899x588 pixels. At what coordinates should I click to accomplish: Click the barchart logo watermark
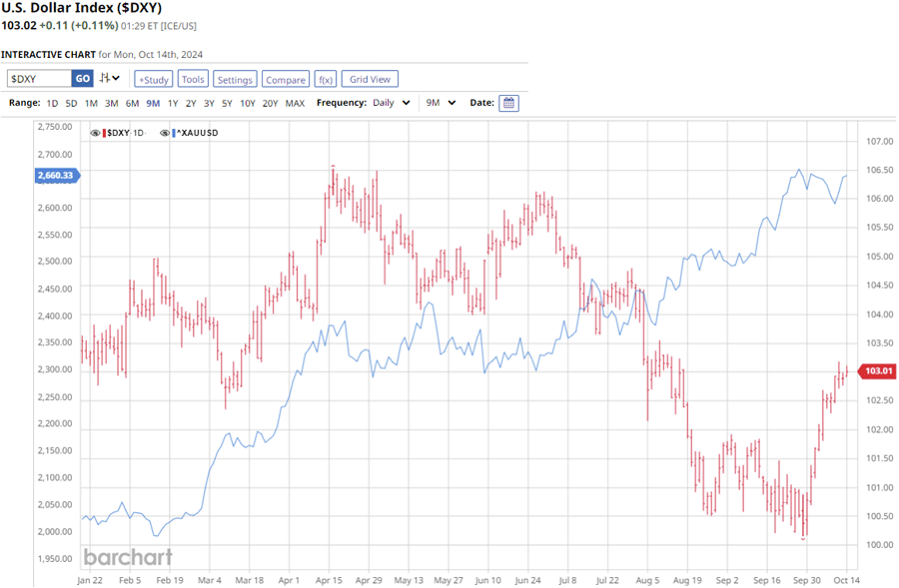point(127,557)
